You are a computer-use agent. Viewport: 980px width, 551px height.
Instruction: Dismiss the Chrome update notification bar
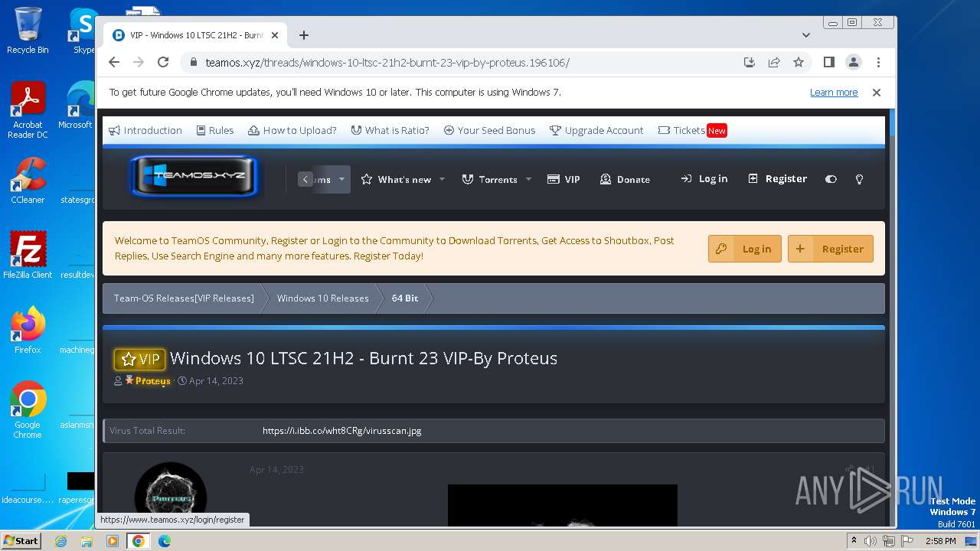click(x=877, y=93)
